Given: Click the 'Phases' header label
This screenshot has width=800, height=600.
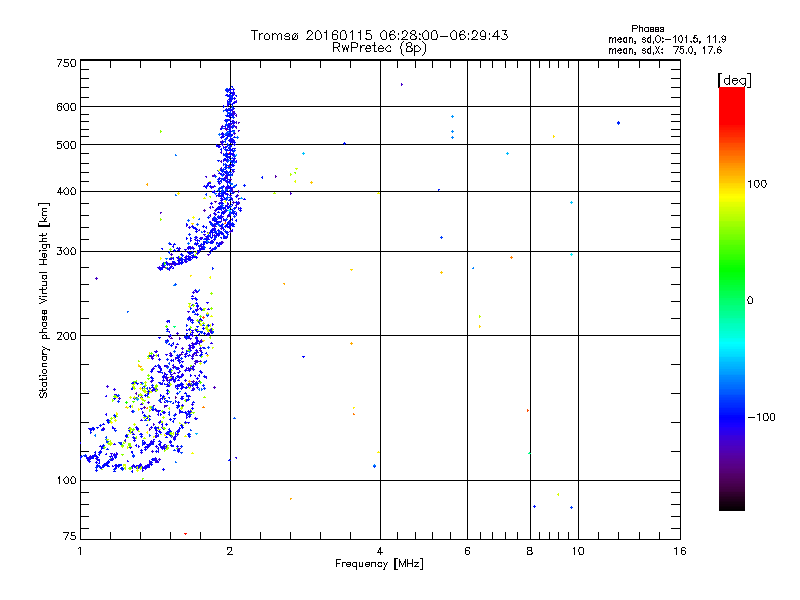Looking at the screenshot, I should coord(647,29).
